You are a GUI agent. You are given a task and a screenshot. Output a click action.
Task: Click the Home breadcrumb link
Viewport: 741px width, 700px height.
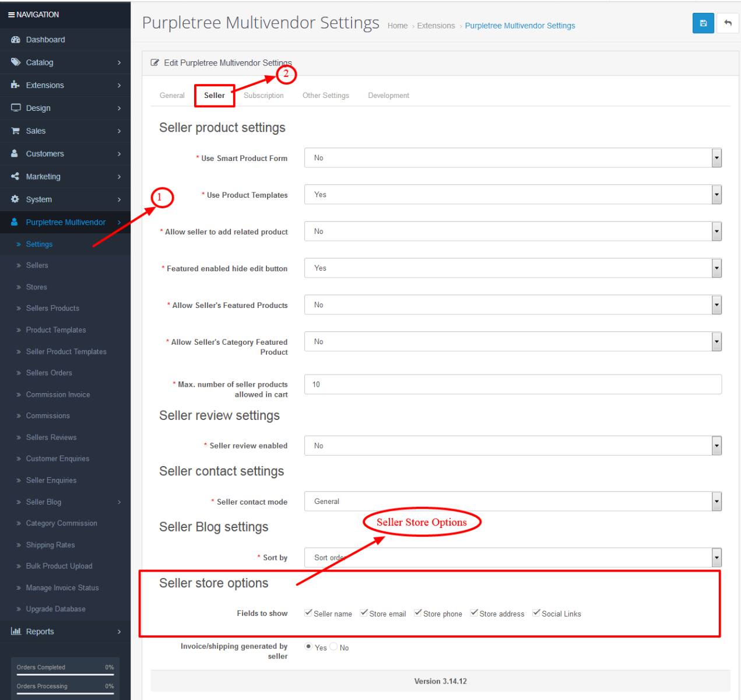click(398, 26)
